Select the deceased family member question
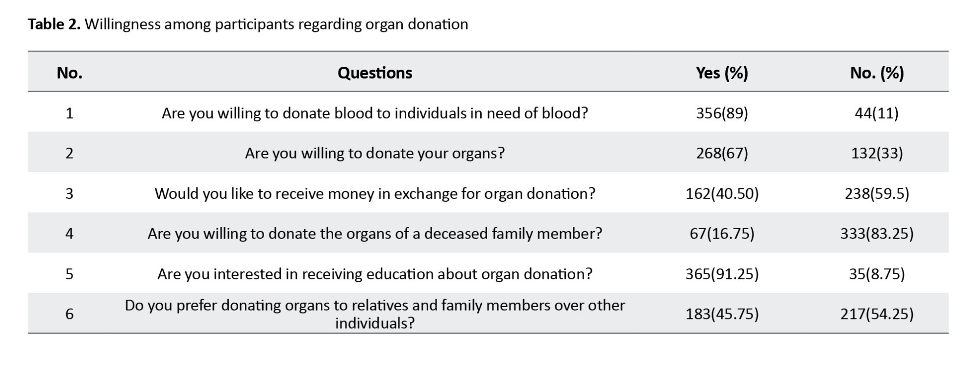Viewport: 980px width, 365px height. pyautogui.click(x=375, y=233)
